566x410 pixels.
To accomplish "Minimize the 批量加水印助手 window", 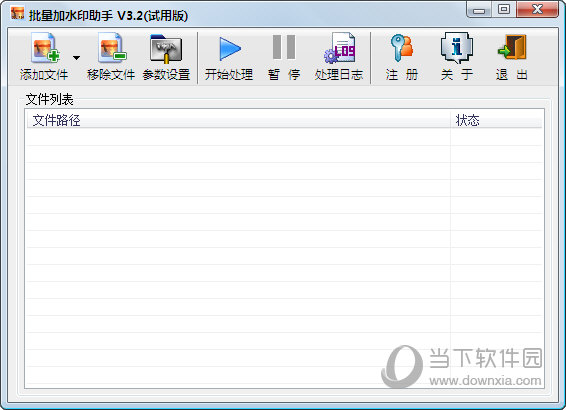I will tap(479, 10).
